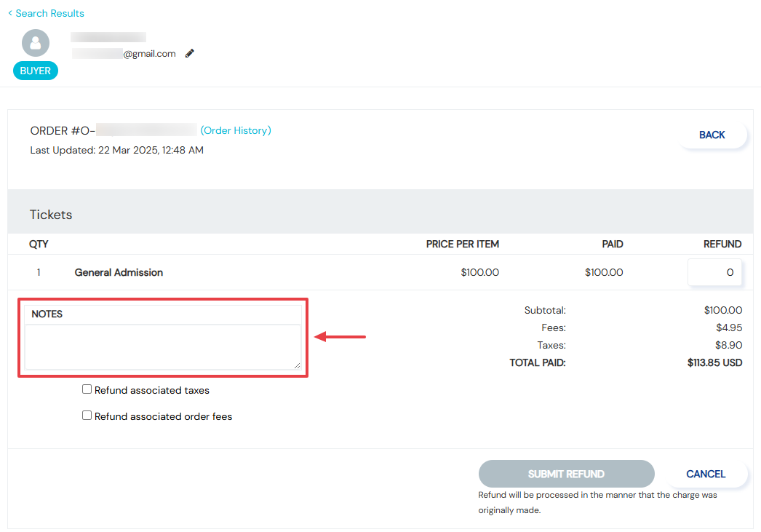
Task: Click the PRICE PER ITEM column header
Action: [463, 244]
